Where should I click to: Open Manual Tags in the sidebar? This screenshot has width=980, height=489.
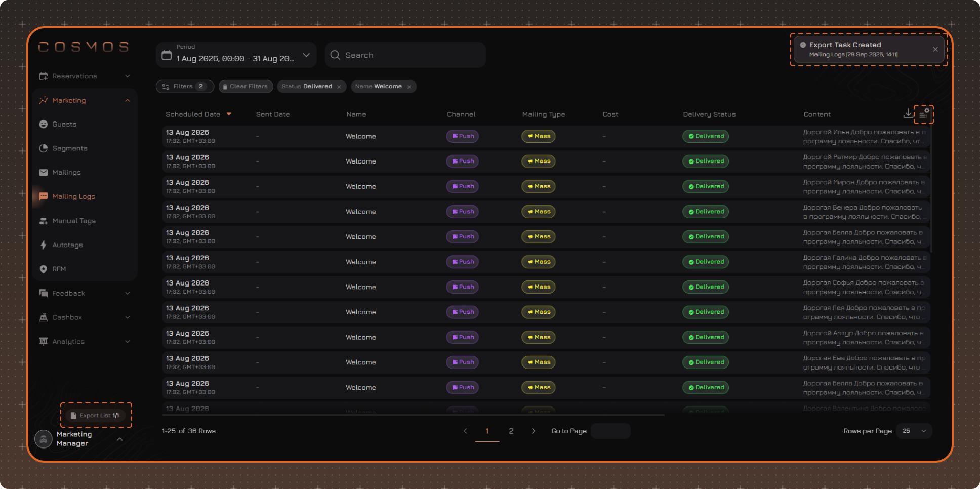pos(74,221)
